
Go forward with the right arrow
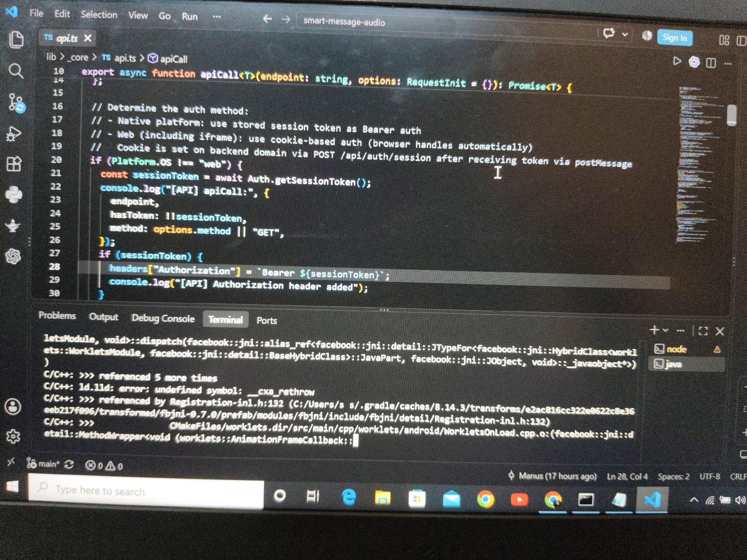coord(286,19)
